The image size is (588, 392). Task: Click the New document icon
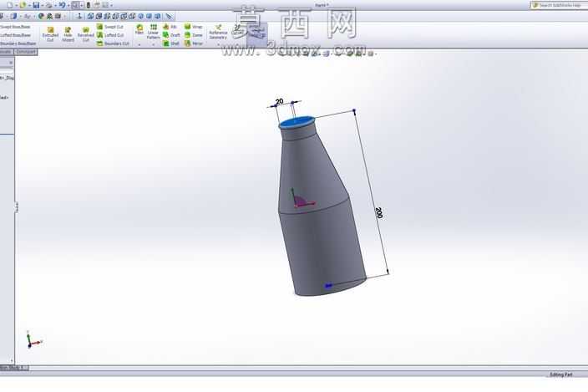point(9,5)
